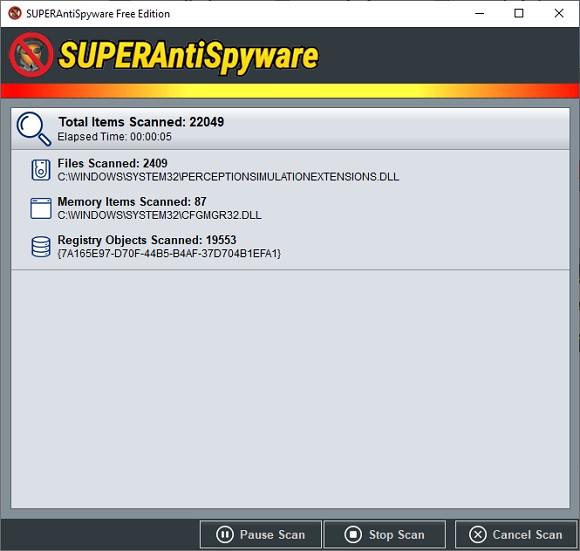The width and height of the screenshot is (580, 551).
Task: Click the CFGMGR32.DLL file path
Action: 159,215
